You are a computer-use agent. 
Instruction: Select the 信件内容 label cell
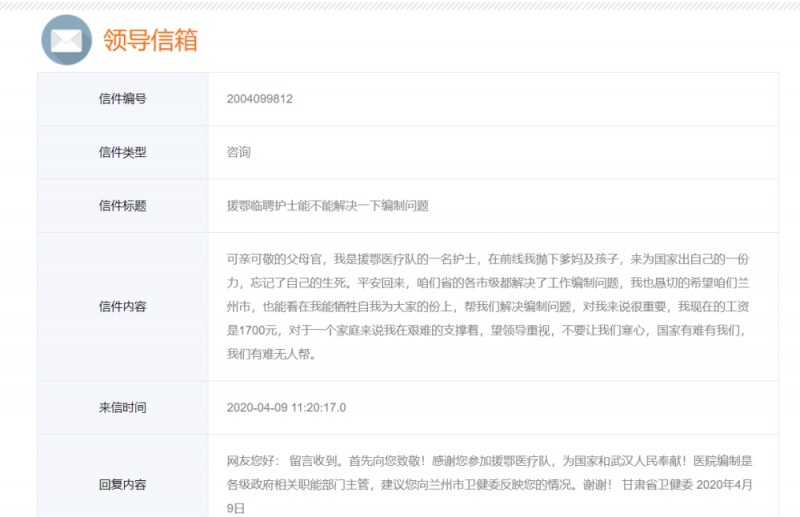pos(122,307)
